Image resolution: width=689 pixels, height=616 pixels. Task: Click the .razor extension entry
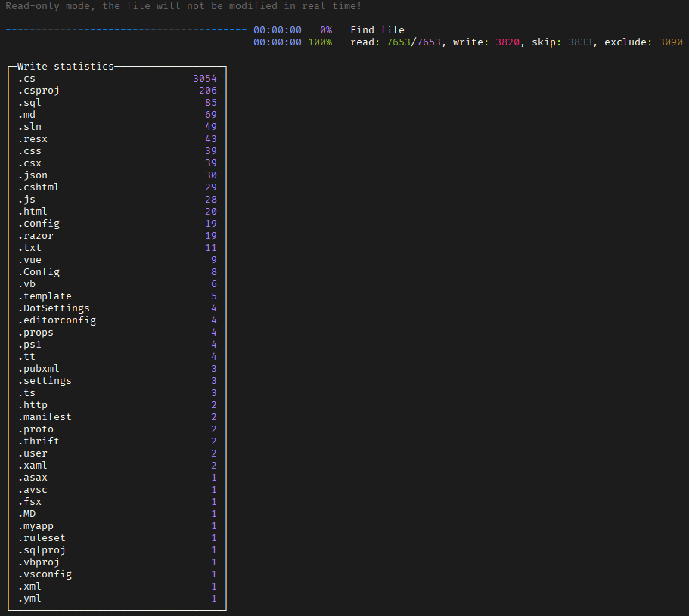tap(36, 236)
